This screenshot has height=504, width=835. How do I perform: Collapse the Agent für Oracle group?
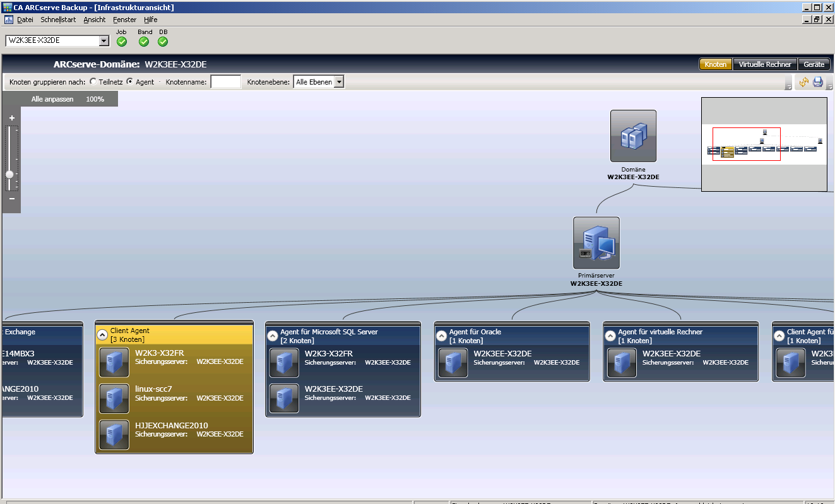[442, 336]
